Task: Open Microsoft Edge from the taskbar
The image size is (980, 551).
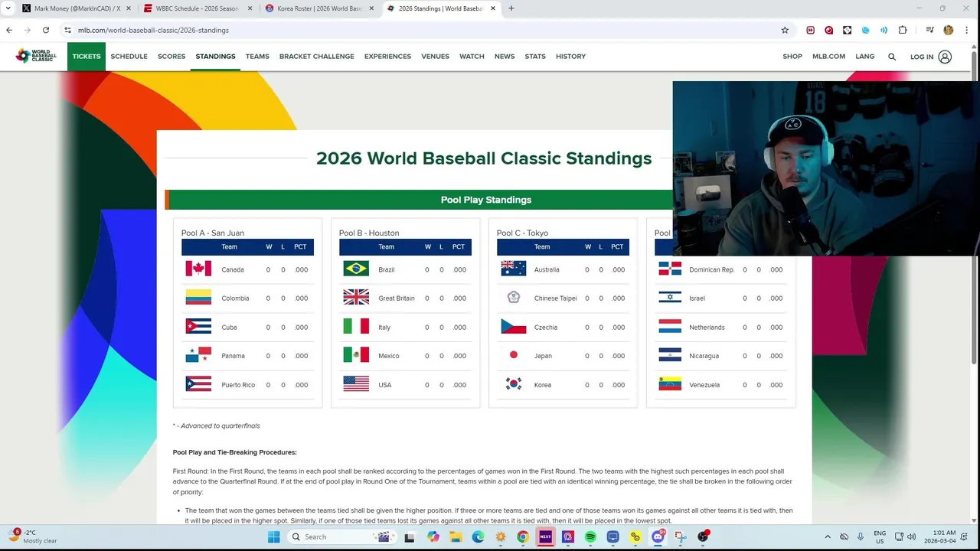Action: (x=478, y=536)
